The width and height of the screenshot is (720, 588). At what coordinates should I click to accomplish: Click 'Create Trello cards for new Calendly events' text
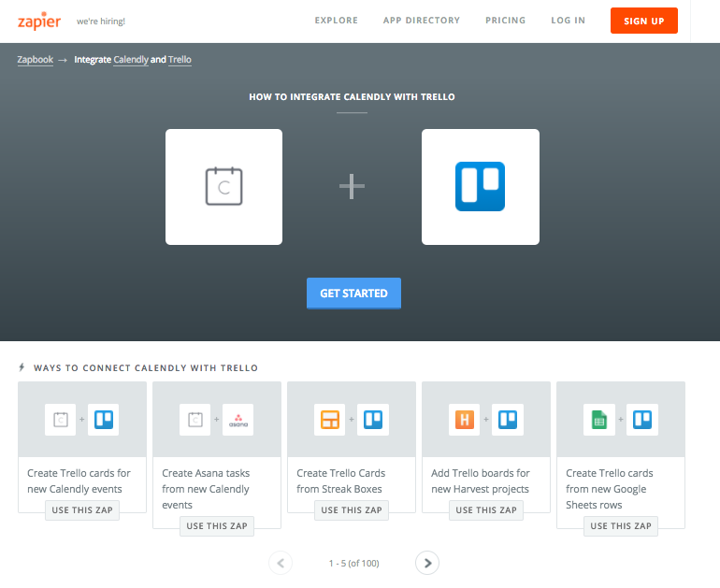79,481
